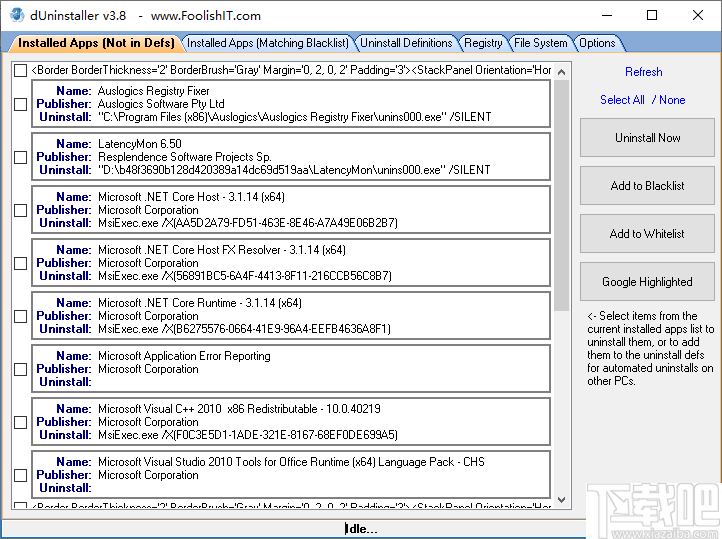Click the Visual C++ 2010 x86 Redistributable name
722x539 pixels.
click(x=239, y=409)
